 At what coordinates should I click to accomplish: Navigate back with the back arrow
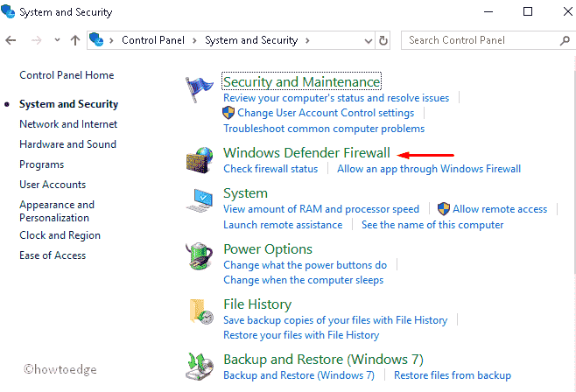11,40
